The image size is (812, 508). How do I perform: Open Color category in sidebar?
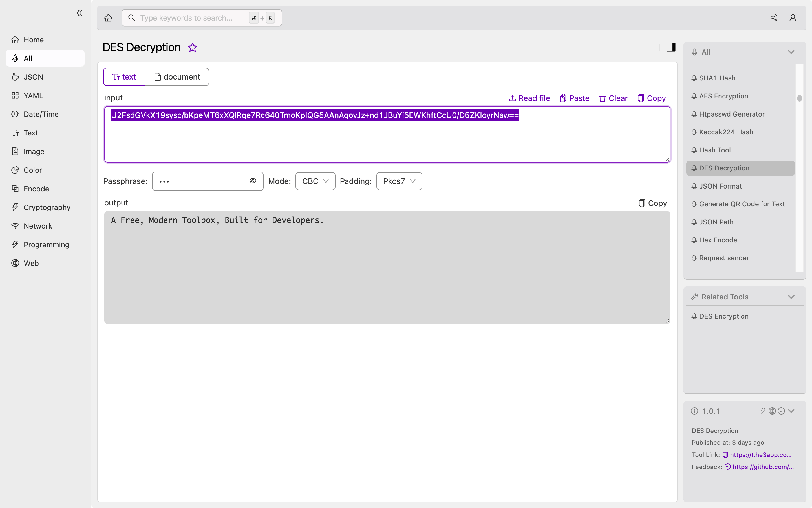[45, 170]
